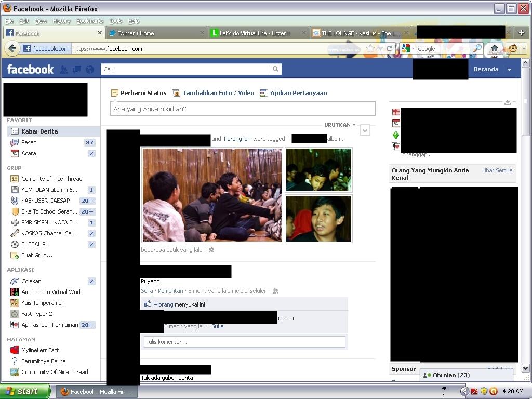Viewport: 532px width, 399px height.
Task: Click the Windows start button
Action: click(x=25, y=391)
